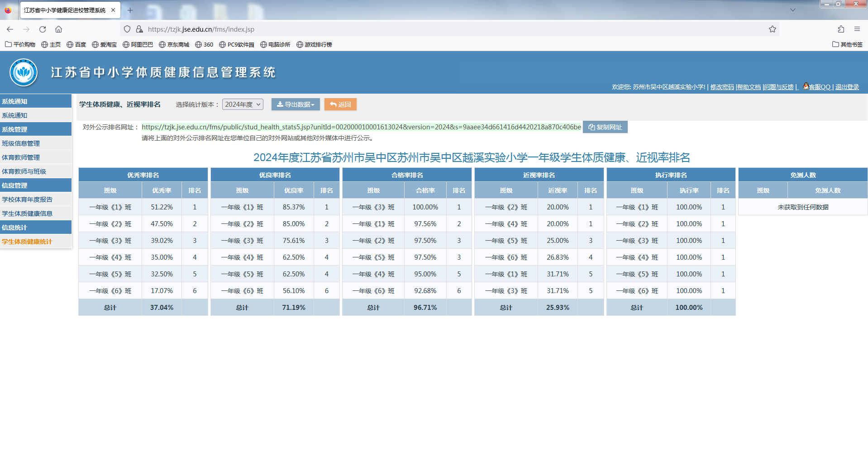Click total 37.04% excellent rate
Image resolution: width=868 pixels, height=470 pixels.
click(162, 308)
